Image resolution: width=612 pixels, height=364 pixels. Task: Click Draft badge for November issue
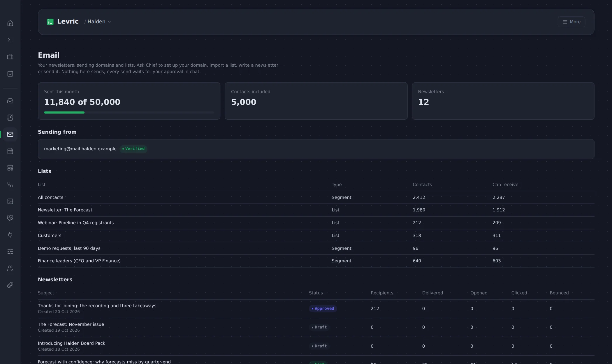click(319, 327)
